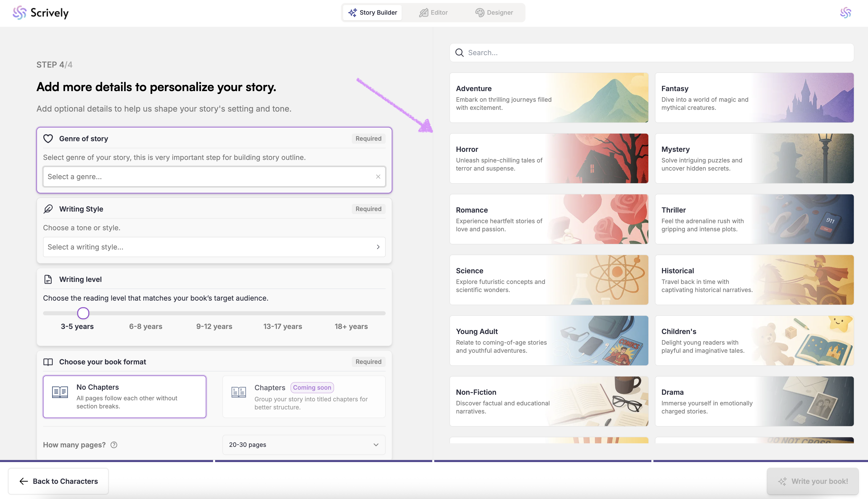Image resolution: width=868 pixels, height=499 pixels.
Task: Choose the 9-12 years reading level
Action: 214,326
